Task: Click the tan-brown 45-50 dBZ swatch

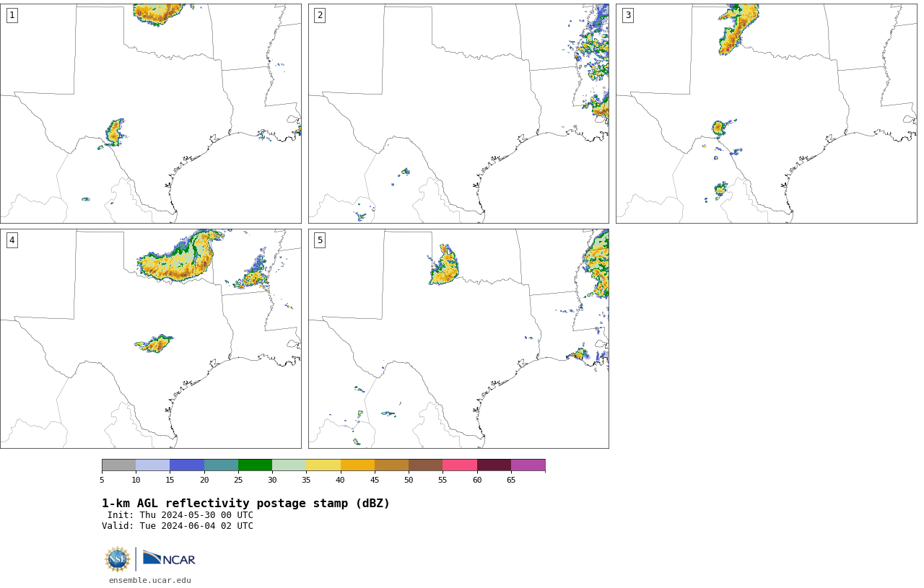Action: tap(391, 465)
